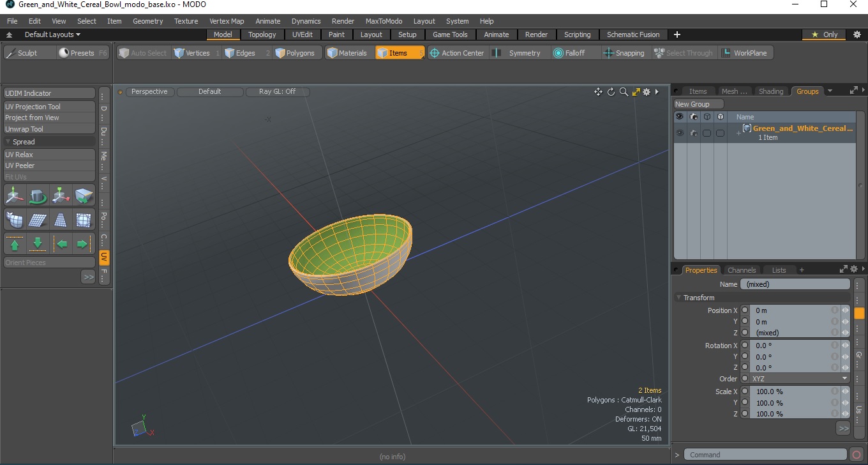
Task: Toggle Position X keyframe dot
Action: click(745, 310)
